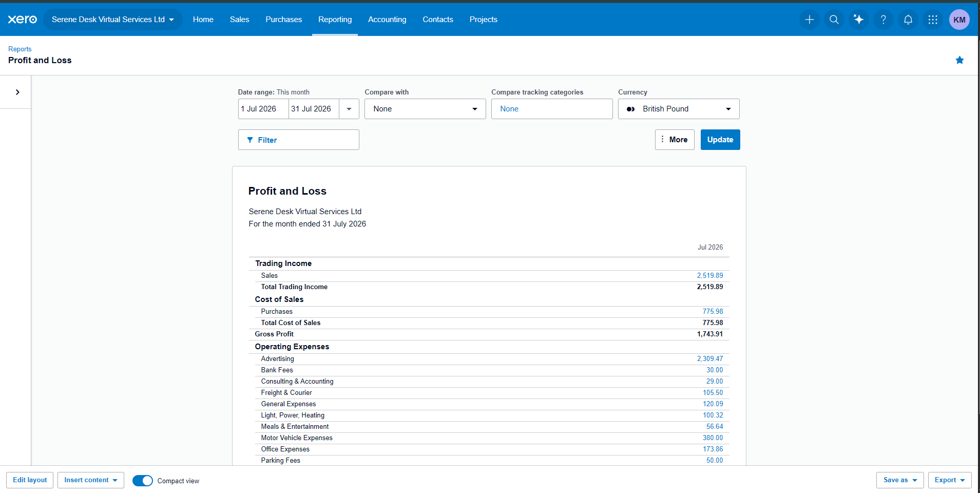Open the search magnifier icon
The width and height of the screenshot is (980, 493).
[834, 20]
